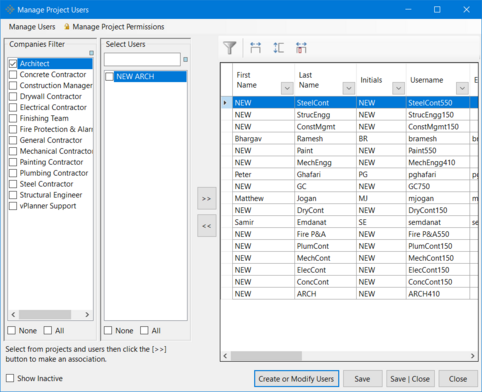This screenshot has width=482, height=392.
Task: Check the General Contractor checkbox
Action: [13, 140]
